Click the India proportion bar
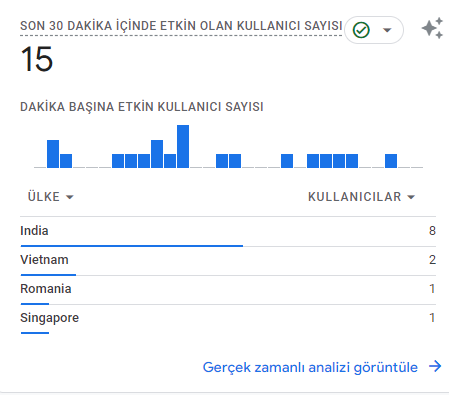 [132, 246]
